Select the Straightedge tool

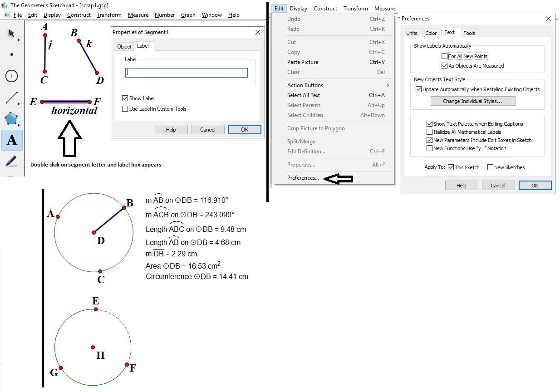pyautogui.click(x=12, y=97)
